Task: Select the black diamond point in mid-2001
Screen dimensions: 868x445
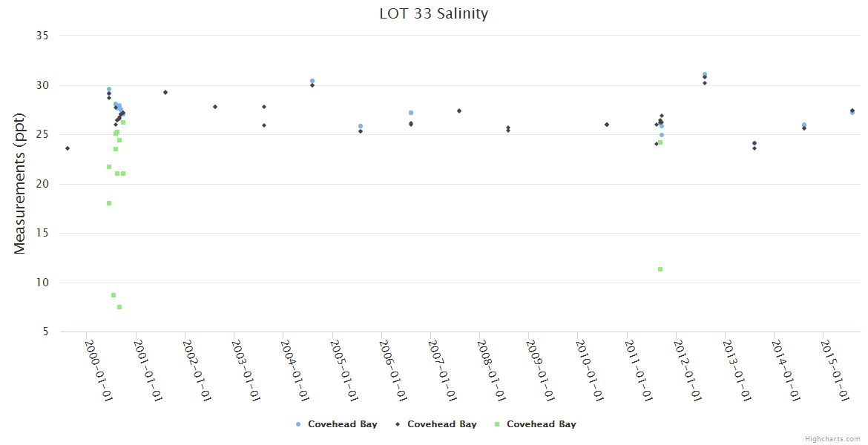Action: 165,93
